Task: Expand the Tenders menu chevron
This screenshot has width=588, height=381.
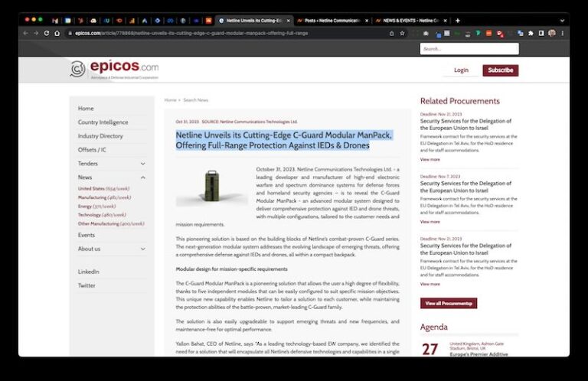Action: pos(142,163)
